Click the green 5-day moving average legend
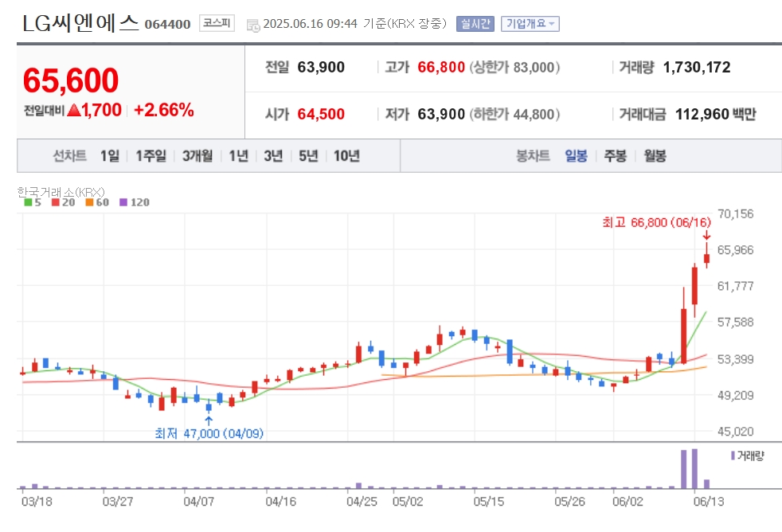 click(33, 202)
